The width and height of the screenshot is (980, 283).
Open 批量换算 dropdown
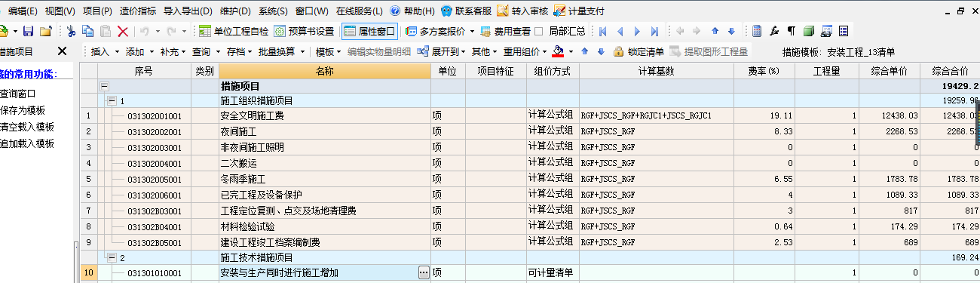(x=281, y=51)
